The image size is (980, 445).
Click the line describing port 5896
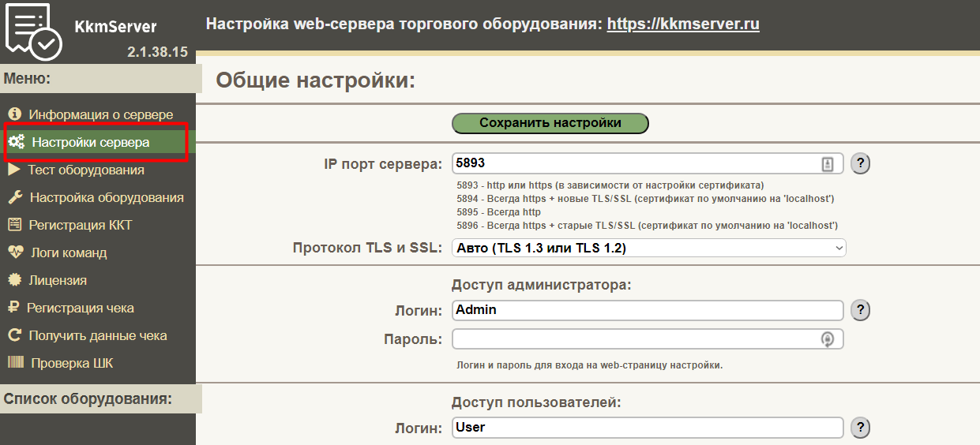647,226
